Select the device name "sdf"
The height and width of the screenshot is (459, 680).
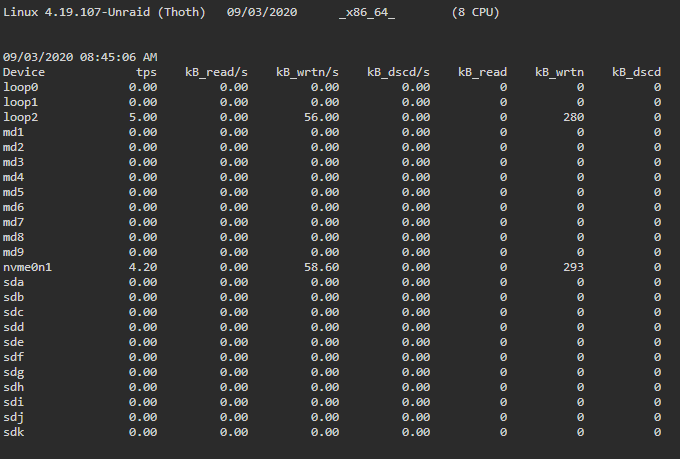[13, 357]
